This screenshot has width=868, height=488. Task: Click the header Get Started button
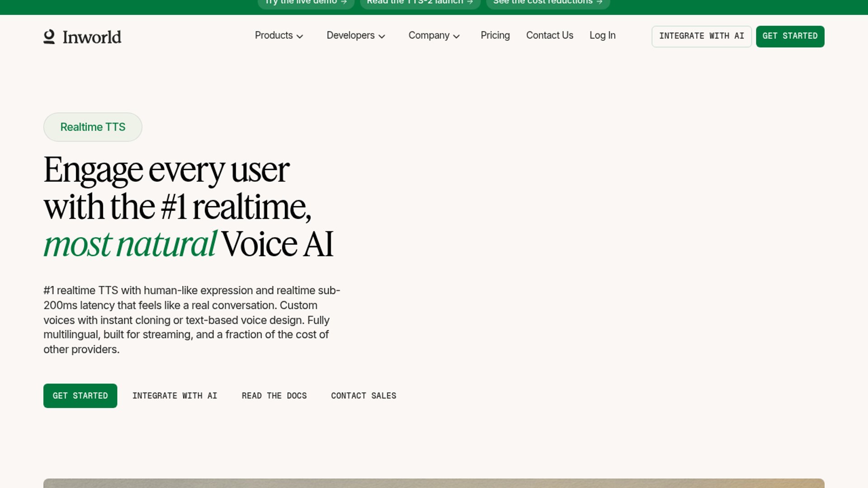790,37
